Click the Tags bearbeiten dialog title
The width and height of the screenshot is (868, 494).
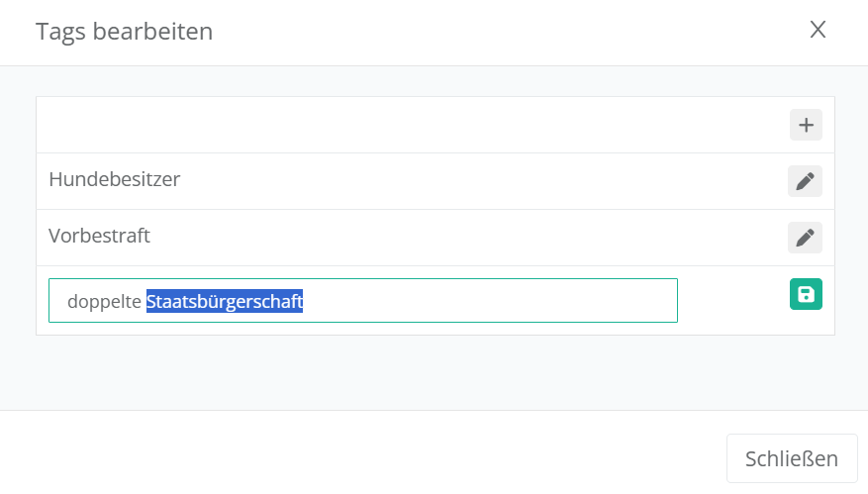[124, 32]
